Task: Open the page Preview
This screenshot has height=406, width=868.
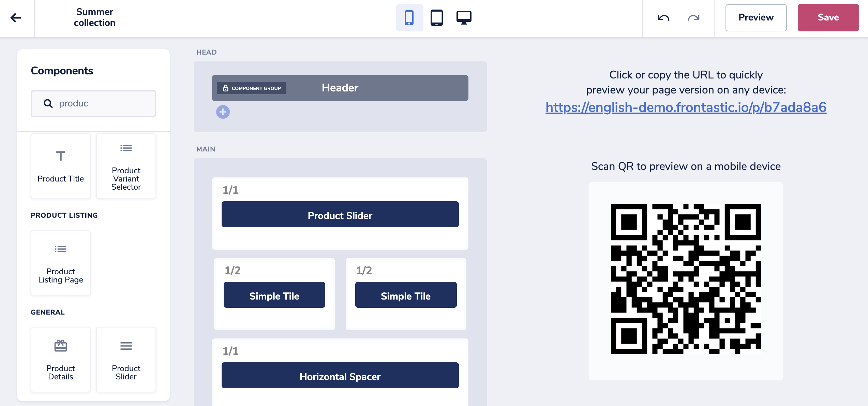Action: coord(756,18)
